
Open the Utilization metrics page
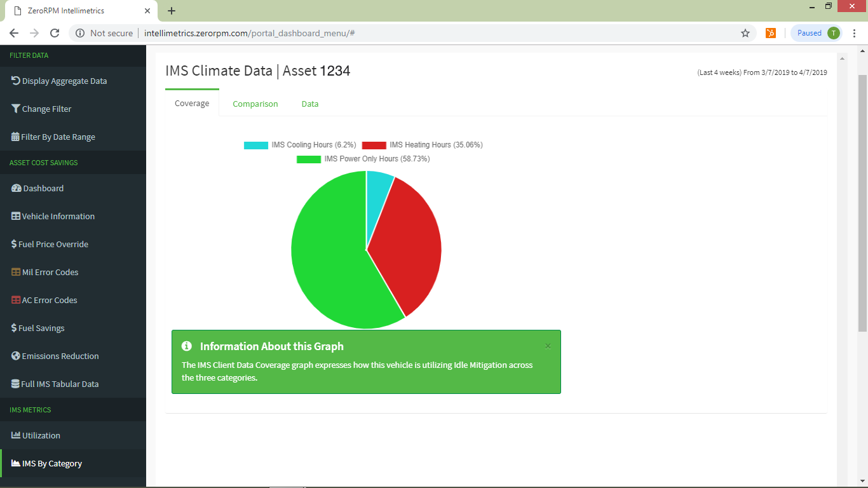point(73,435)
